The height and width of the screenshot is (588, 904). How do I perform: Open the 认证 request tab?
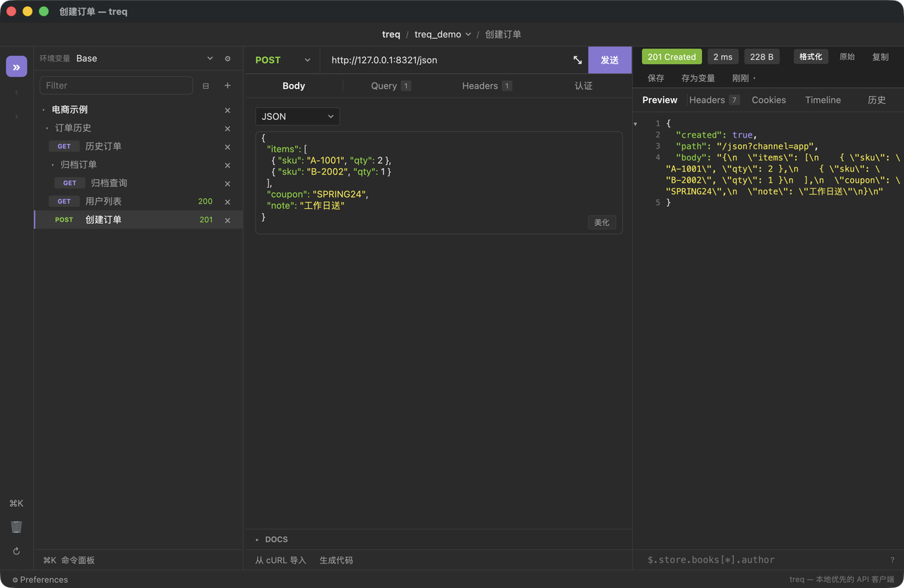(x=583, y=85)
